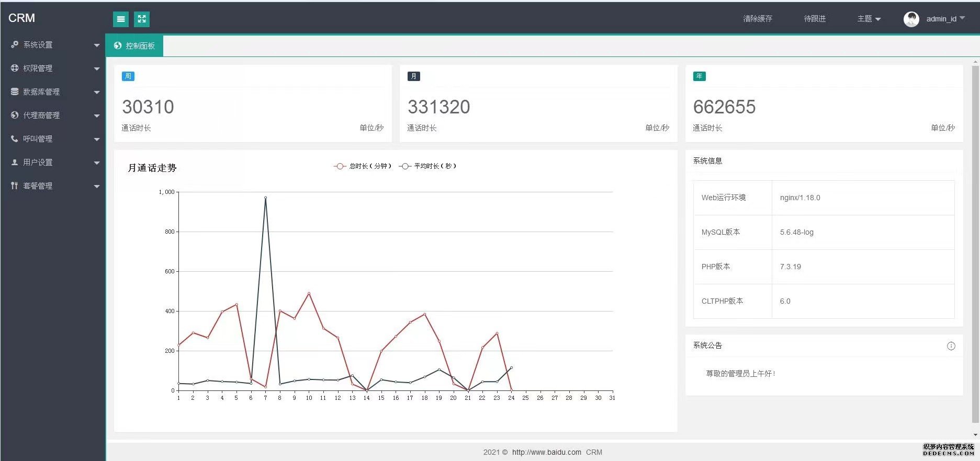
Task: Toggle the 平均时长(秒) chart legend series
Action: pyautogui.click(x=427, y=166)
